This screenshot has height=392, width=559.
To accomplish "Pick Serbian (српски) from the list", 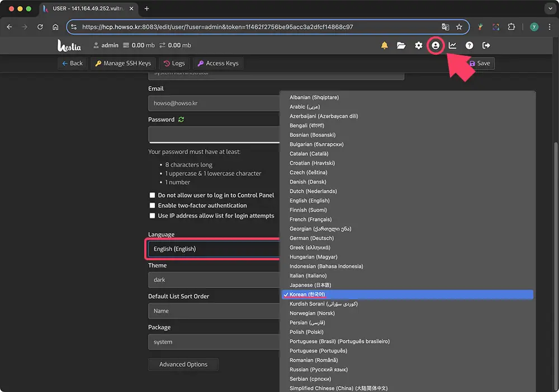I will [x=407, y=379].
